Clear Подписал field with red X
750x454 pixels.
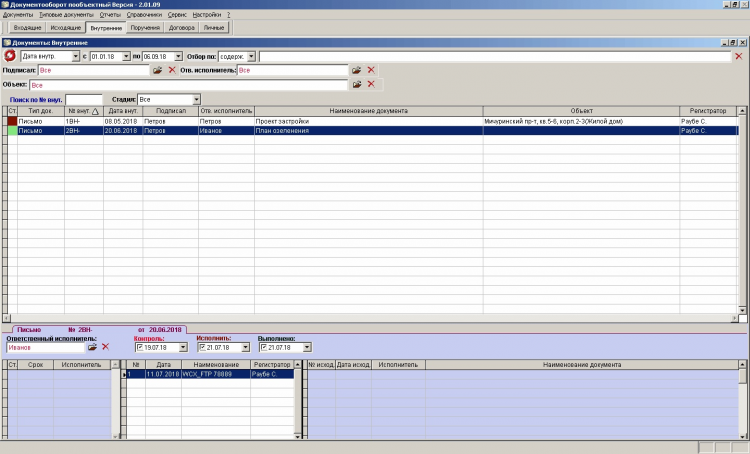[172, 70]
